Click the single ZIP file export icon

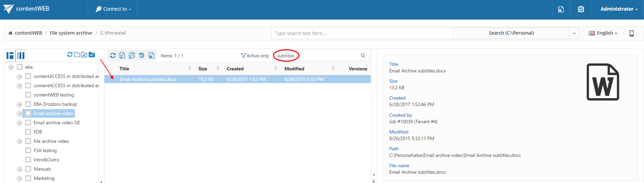pyautogui.click(x=122, y=55)
